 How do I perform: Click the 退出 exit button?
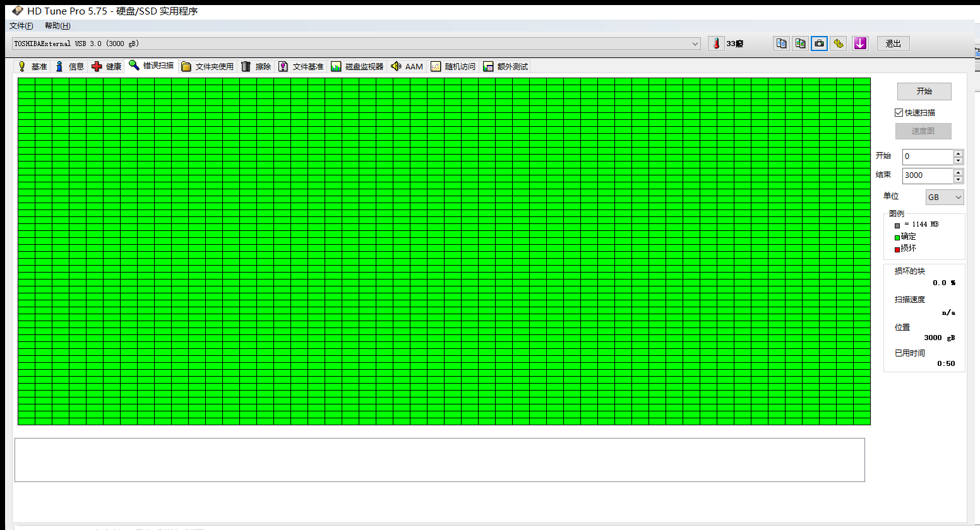[x=893, y=44]
